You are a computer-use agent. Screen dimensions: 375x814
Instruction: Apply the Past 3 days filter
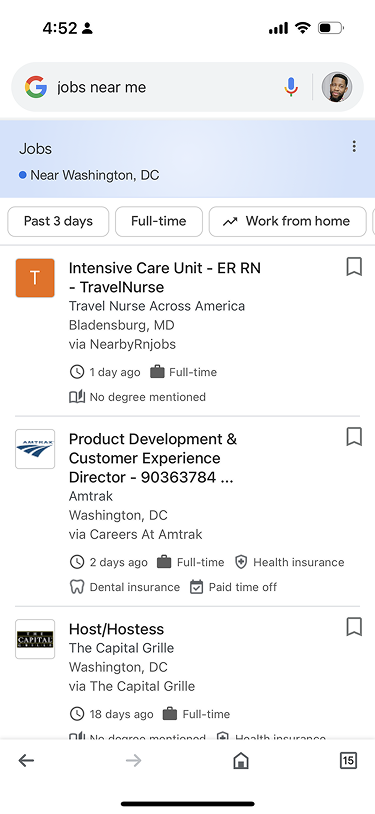[x=58, y=221]
